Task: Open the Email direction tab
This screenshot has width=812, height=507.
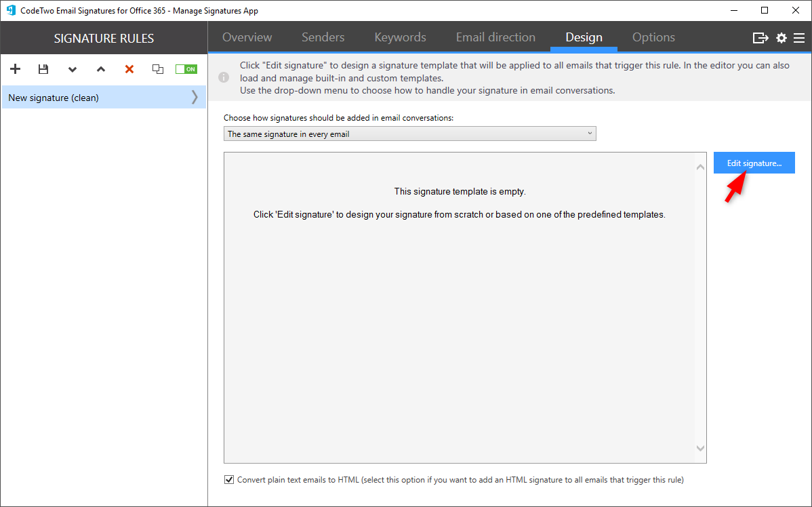Action: point(495,37)
